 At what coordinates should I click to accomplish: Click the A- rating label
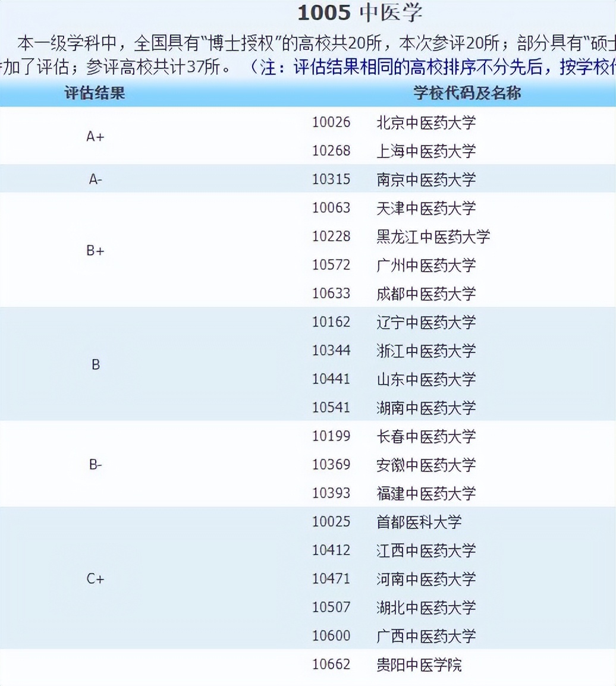[95, 179]
